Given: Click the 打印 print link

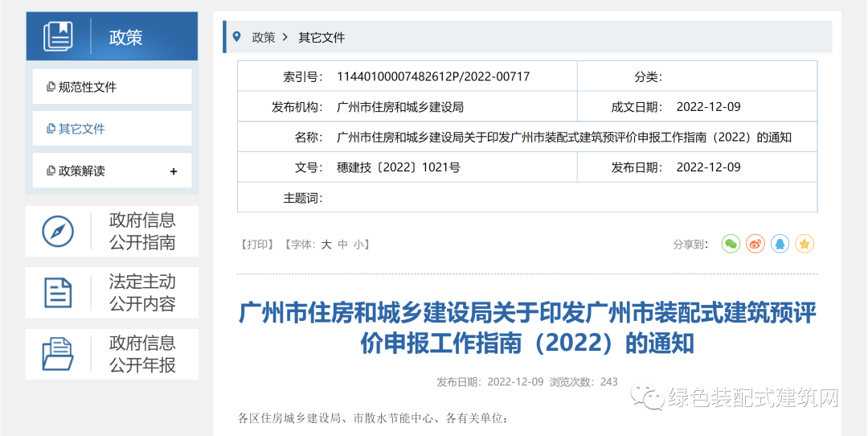Looking at the screenshot, I should (257, 245).
